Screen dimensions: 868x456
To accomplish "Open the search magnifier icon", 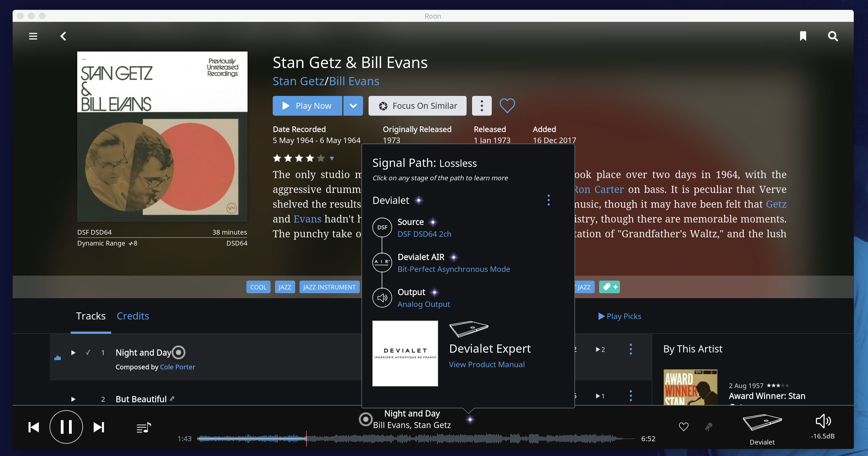I will [x=833, y=36].
